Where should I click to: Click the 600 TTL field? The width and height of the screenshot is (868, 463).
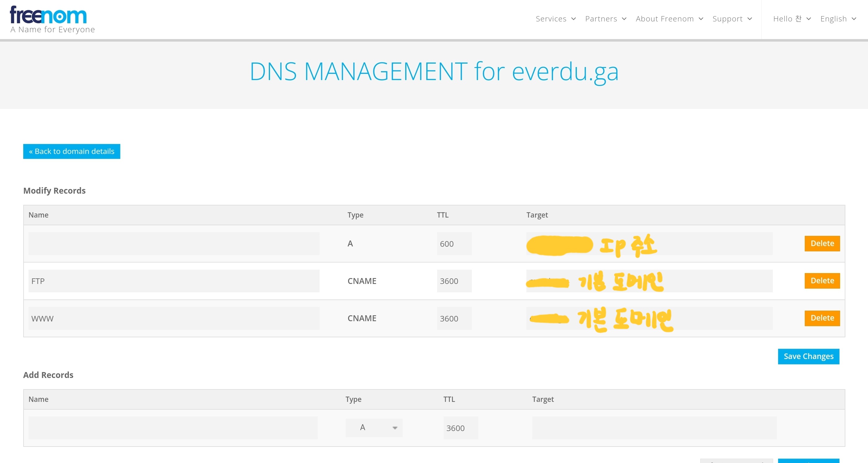click(x=454, y=244)
